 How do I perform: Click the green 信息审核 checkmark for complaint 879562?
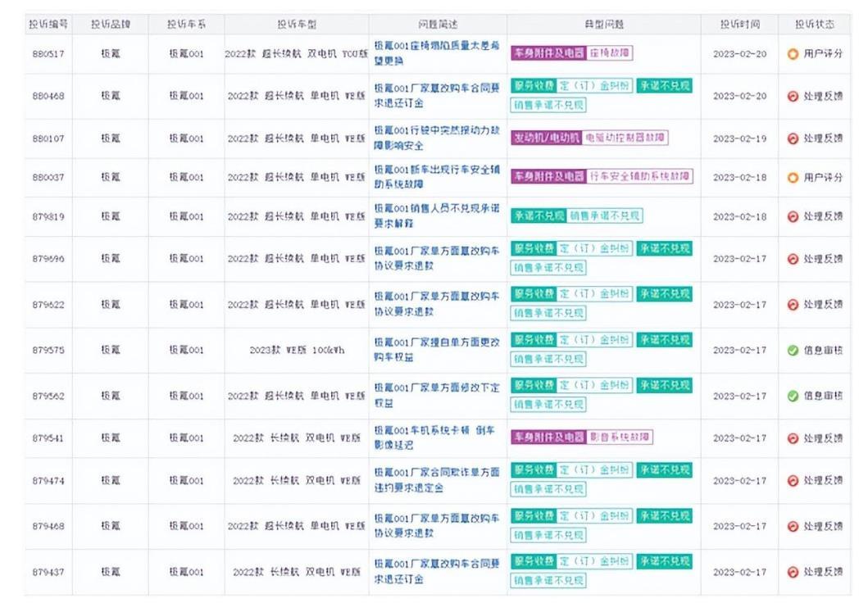click(x=793, y=396)
